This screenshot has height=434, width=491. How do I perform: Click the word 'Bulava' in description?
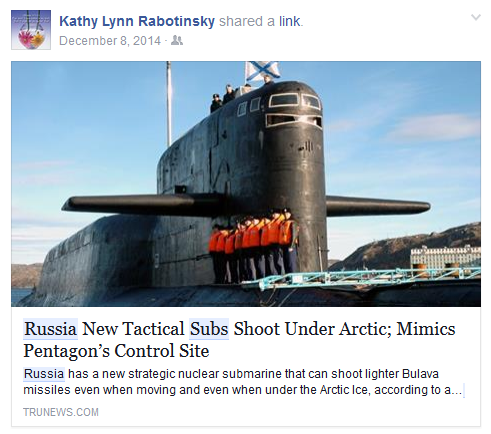[420, 374]
